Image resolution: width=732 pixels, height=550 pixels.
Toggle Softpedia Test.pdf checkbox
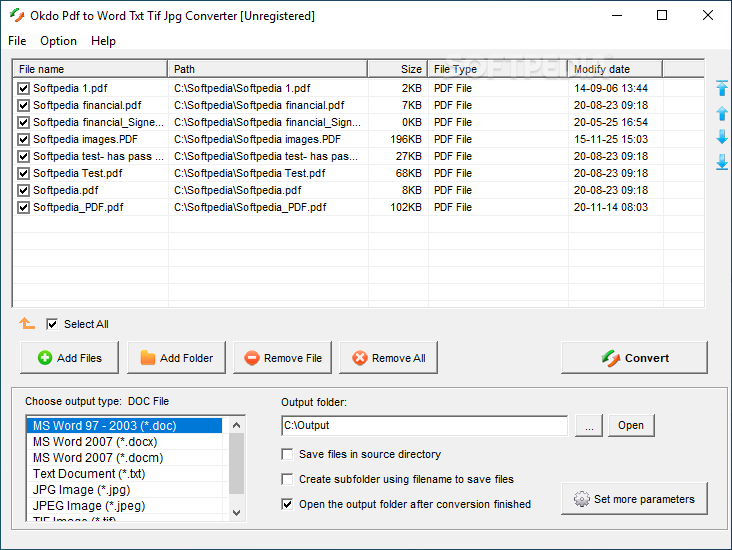[x=23, y=173]
